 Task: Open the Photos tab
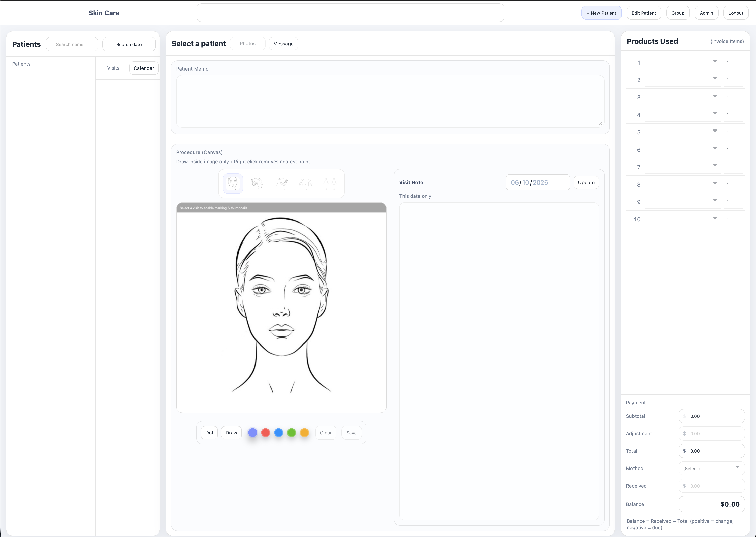pos(248,44)
